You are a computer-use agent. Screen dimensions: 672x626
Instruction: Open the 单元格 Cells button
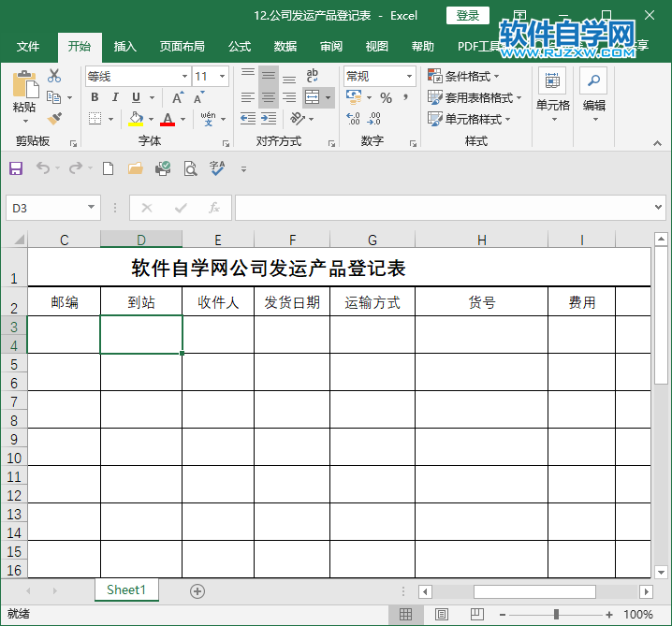click(553, 95)
